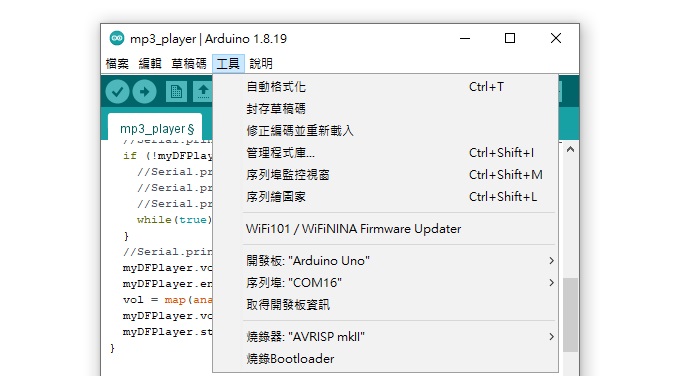Viewport: 692px width, 388px height.
Task: Open the 說明 menu
Action: [261, 64]
